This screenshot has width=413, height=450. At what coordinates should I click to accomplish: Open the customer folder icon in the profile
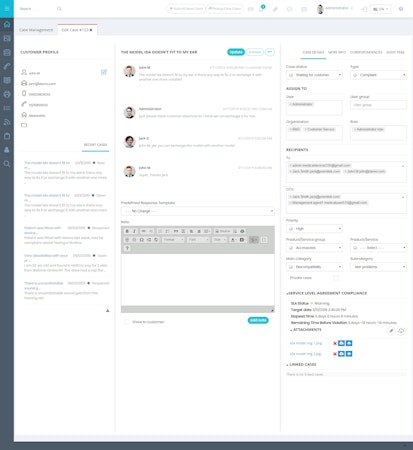click(x=24, y=125)
